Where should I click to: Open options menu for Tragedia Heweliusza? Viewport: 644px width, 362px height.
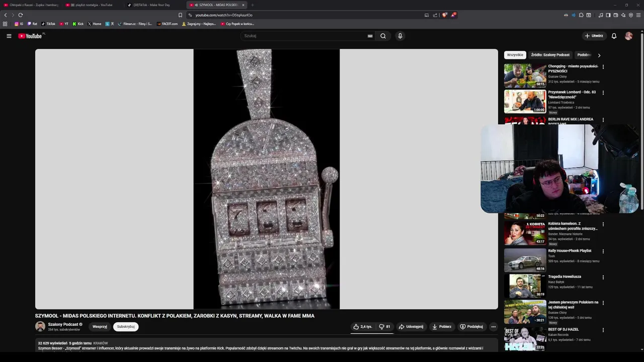(603, 278)
